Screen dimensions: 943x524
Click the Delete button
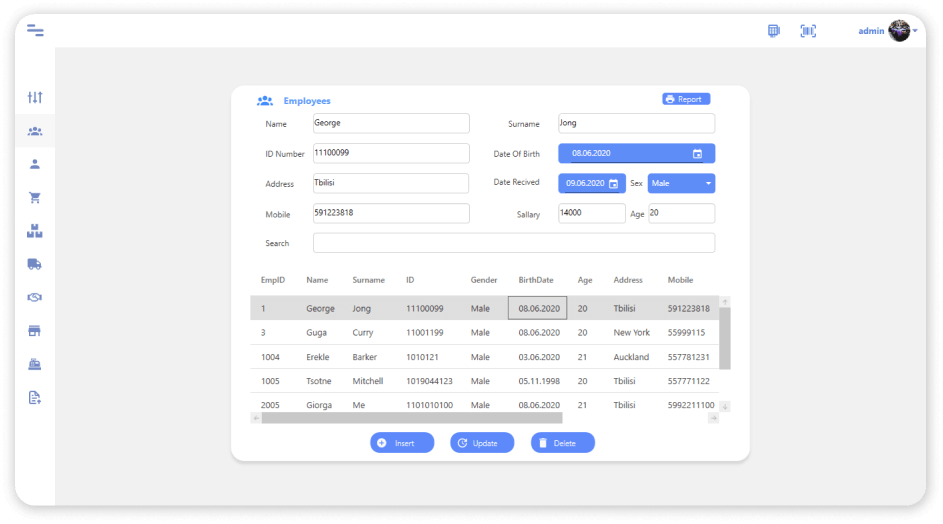[562, 443]
